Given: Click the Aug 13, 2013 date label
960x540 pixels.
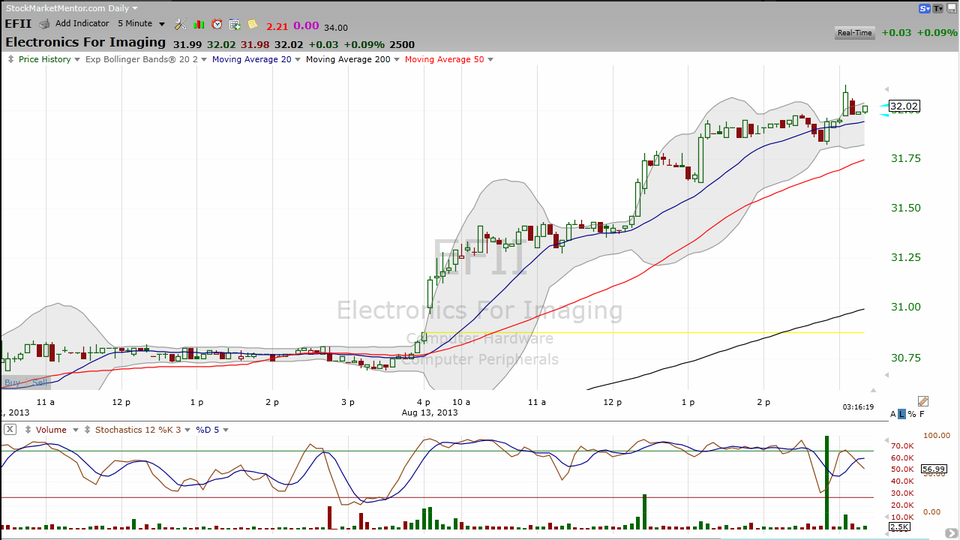Looking at the screenshot, I should [x=430, y=413].
